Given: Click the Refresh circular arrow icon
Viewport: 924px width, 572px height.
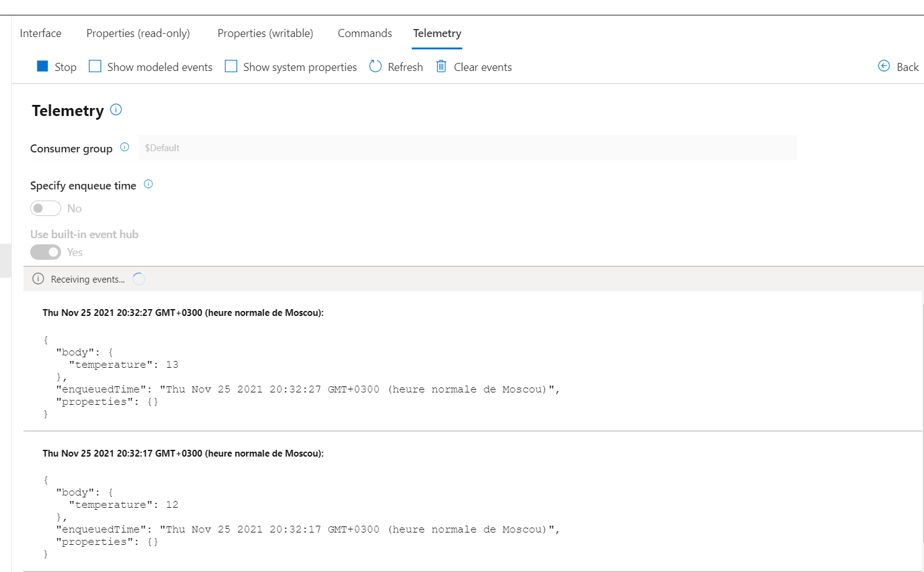Looking at the screenshot, I should (375, 66).
